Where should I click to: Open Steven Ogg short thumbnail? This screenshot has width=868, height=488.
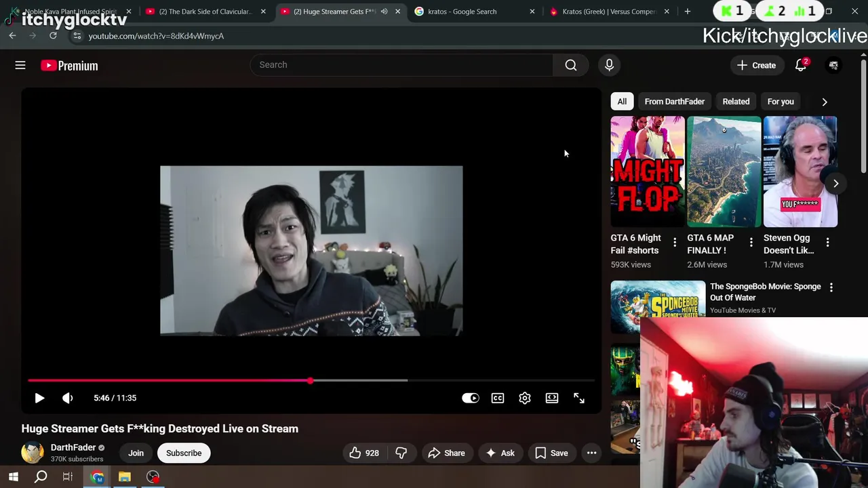(800, 171)
